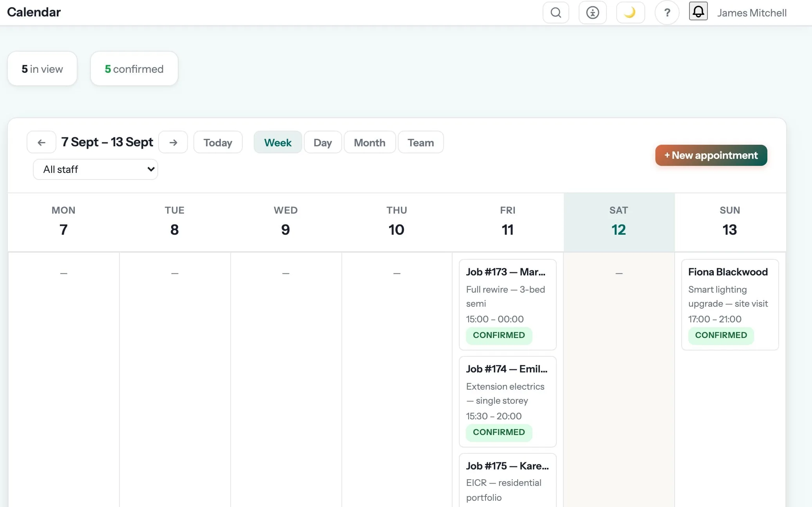812x507 pixels.
Task: Click 15:30 – 20:00 time text
Action: pyautogui.click(x=494, y=416)
